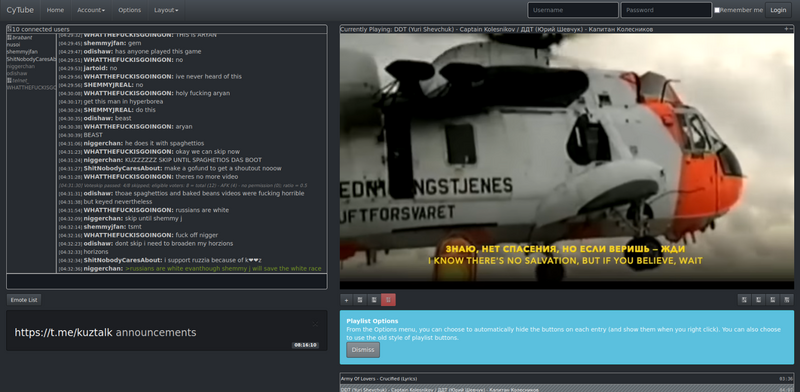Dismiss the Playlist Options notice
Screen dimensions: 800x392
pos(363,350)
